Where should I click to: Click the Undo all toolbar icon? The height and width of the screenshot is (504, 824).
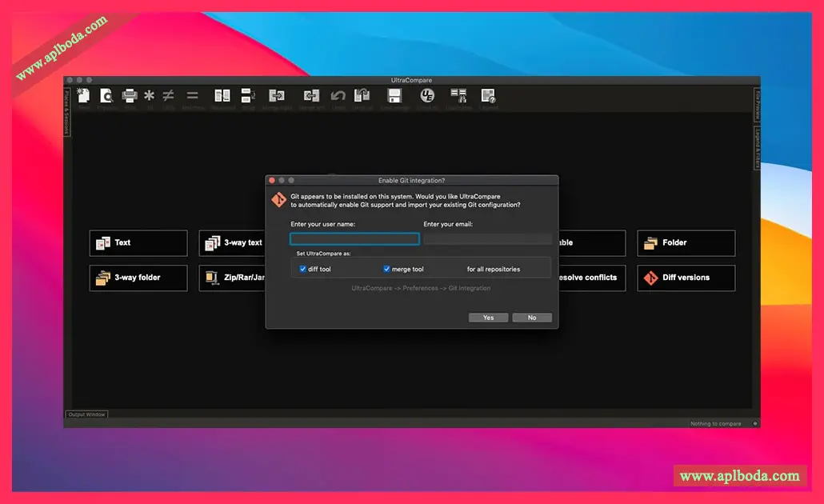(362, 96)
